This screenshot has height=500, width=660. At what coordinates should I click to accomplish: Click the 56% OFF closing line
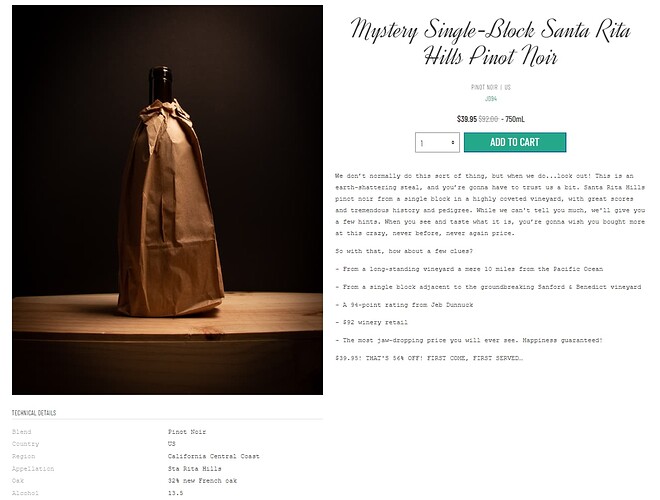429,358
